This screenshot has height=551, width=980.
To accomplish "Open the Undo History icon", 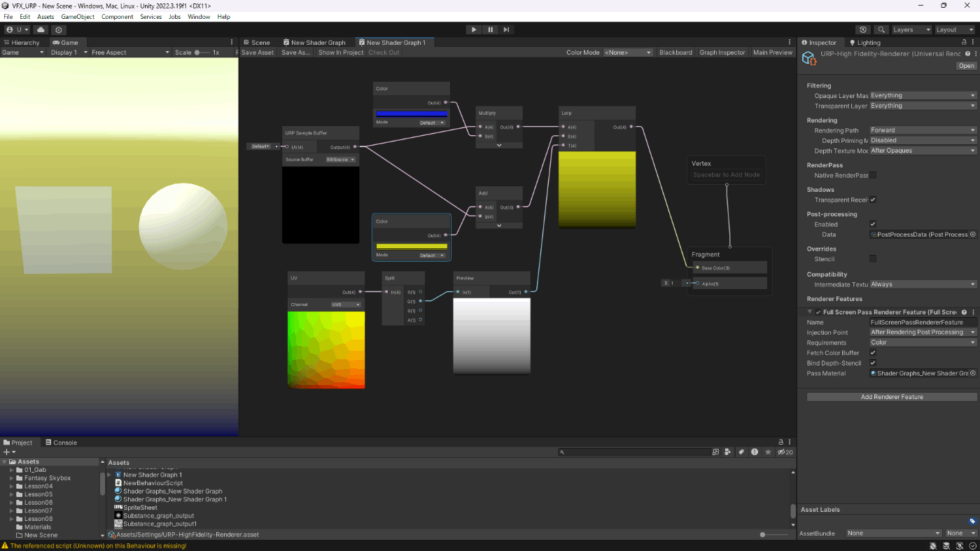I will point(863,30).
